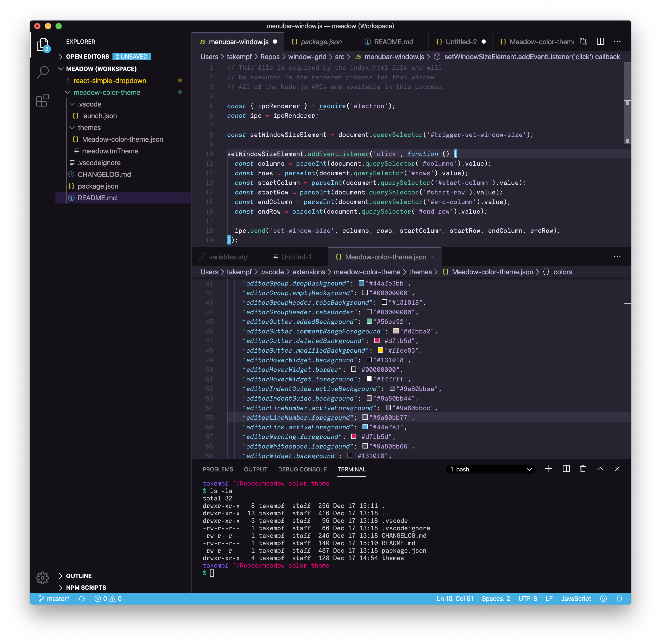The image size is (661, 644).
Task: Maximize the terminal panel size
Action: (x=600, y=469)
